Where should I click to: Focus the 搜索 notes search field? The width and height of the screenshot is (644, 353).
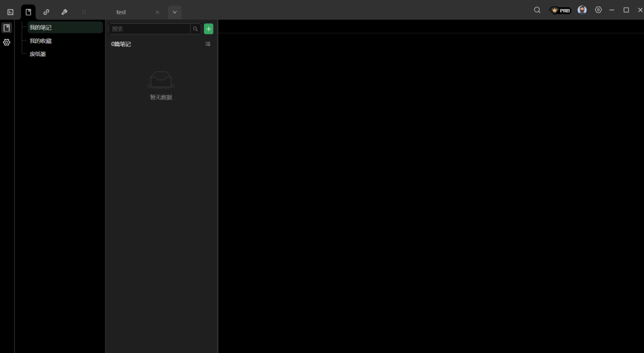[150, 29]
